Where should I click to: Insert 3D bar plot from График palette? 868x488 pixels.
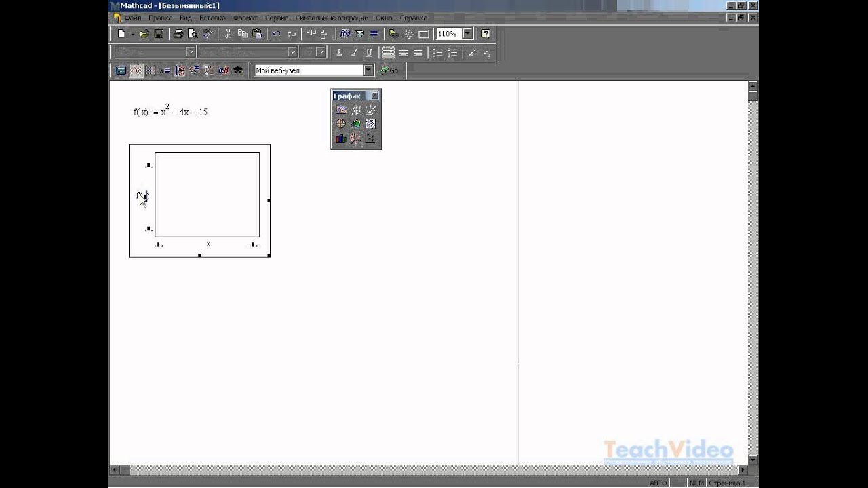click(341, 138)
